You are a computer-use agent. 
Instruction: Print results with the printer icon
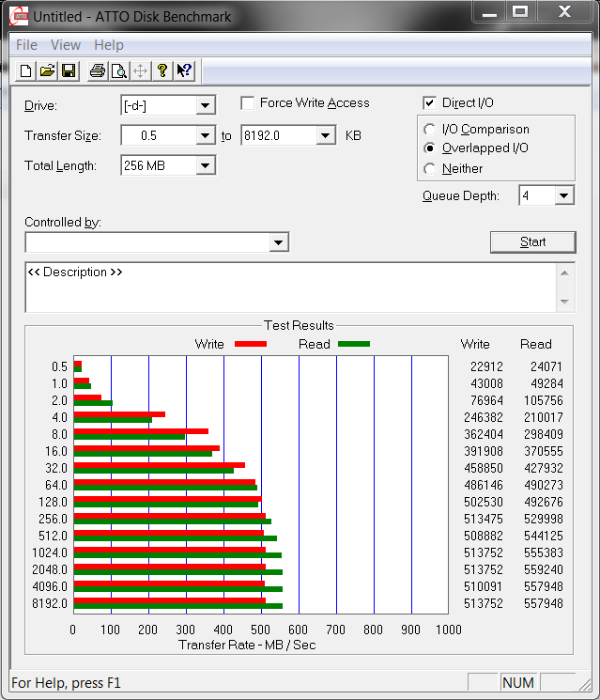click(x=97, y=70)
